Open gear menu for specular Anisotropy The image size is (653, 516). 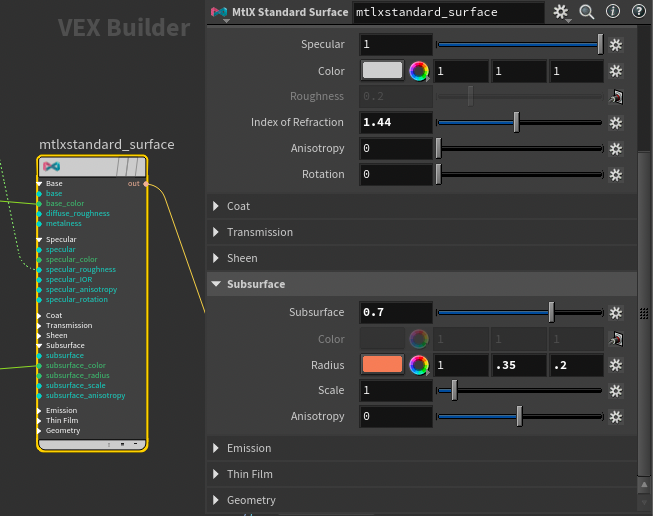616,149
